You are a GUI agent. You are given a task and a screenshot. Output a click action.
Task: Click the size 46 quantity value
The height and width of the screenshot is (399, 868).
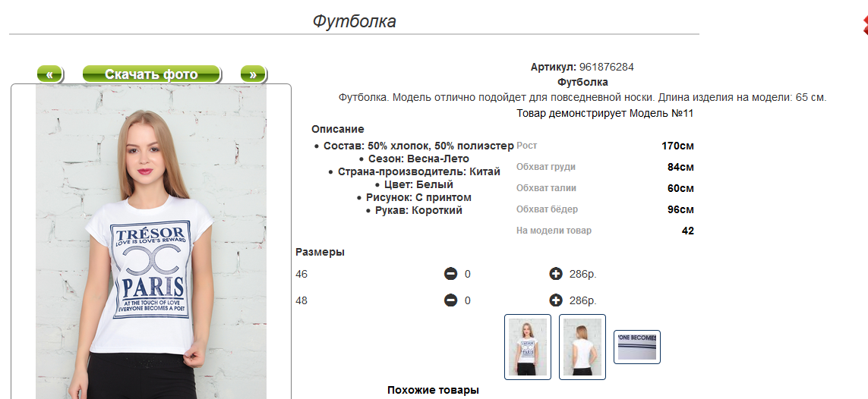[x=467, y=274]
